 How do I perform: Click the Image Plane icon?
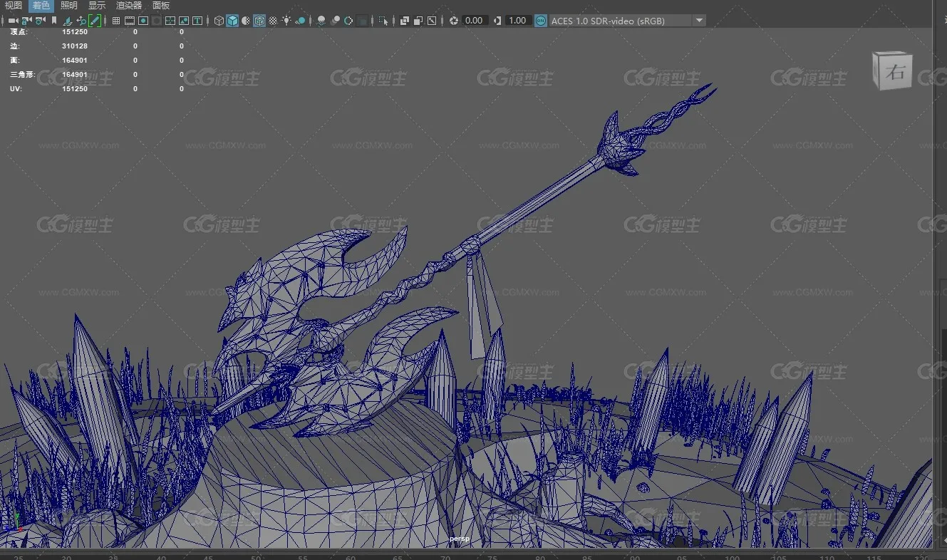click(67, 21)
